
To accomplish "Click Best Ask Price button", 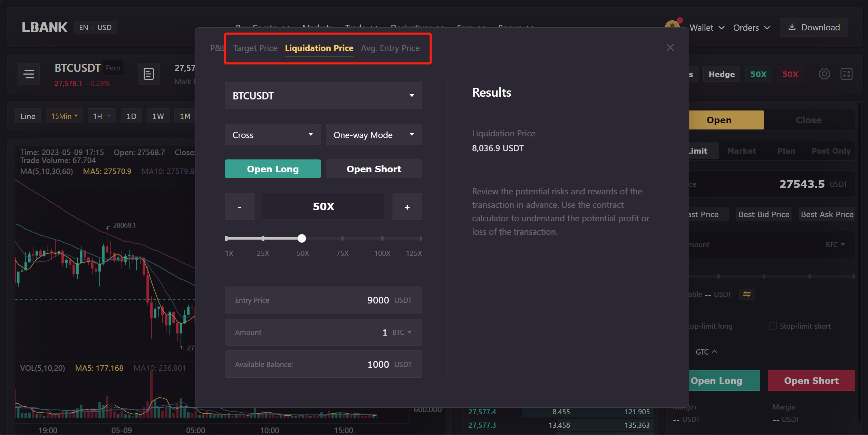I will 827,214.
